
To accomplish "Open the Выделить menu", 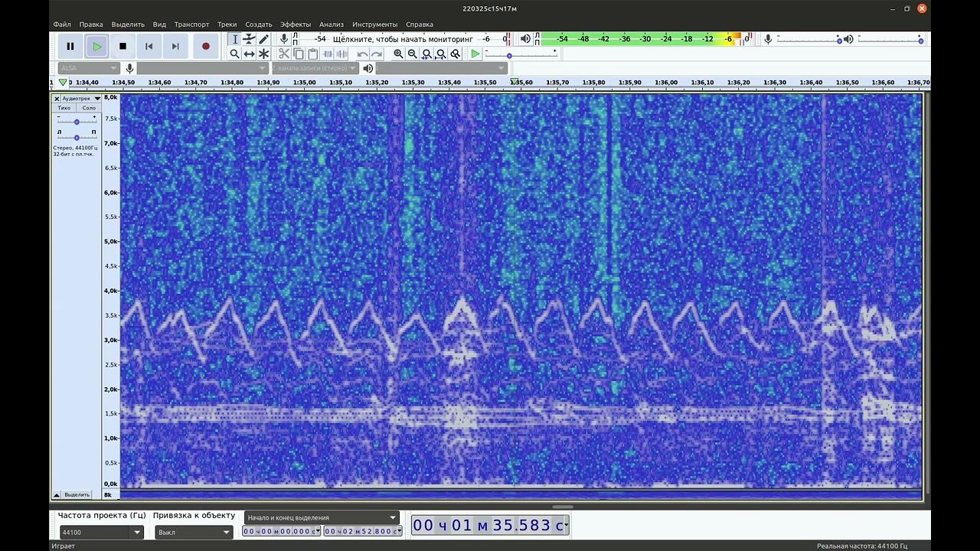I will pyautogui.click(x=128, y=24).
